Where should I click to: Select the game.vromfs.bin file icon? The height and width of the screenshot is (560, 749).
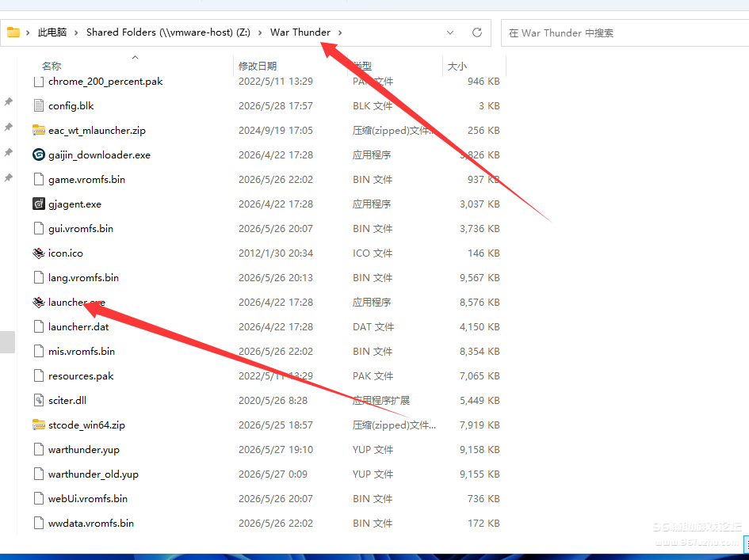tap(39, 180)
